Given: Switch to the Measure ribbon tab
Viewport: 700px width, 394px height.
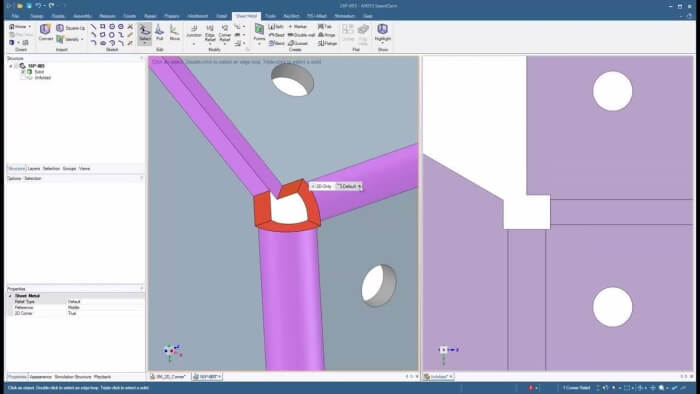Looking at the screenshot, I should click(x=107, y=16).
